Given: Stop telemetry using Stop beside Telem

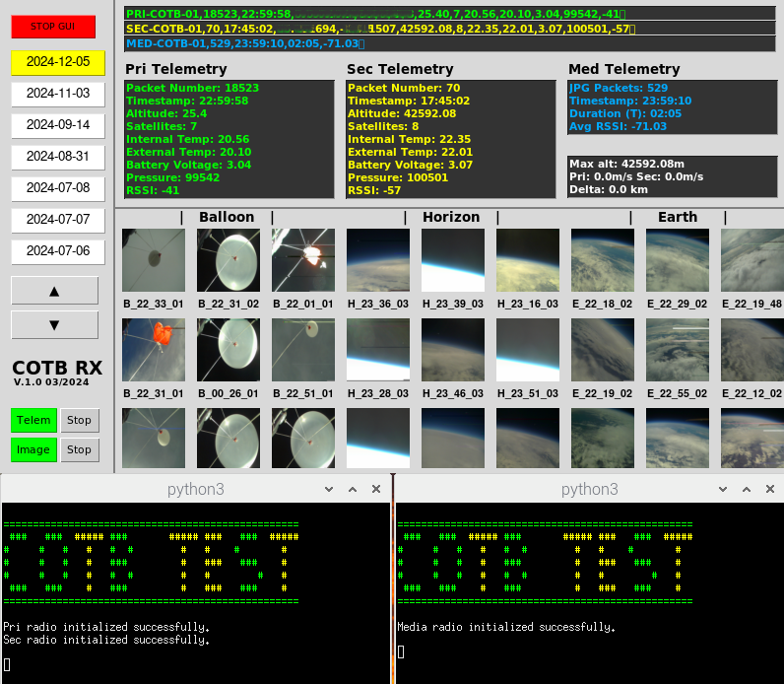Looking at the screenshot, I should click(80, 420).
